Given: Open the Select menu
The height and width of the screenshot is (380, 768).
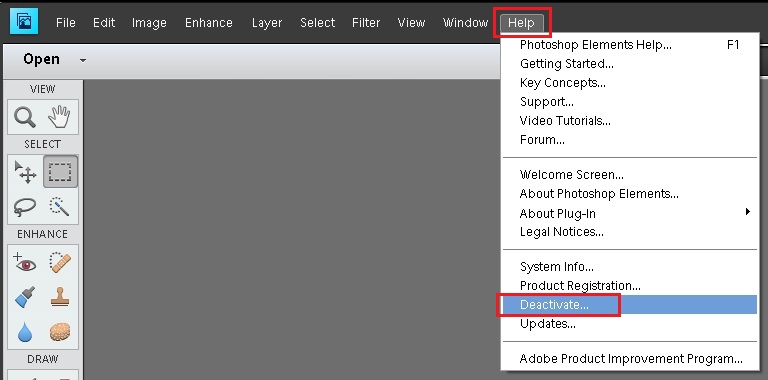Looking at the screenshot, I should (x=317, y=23).
